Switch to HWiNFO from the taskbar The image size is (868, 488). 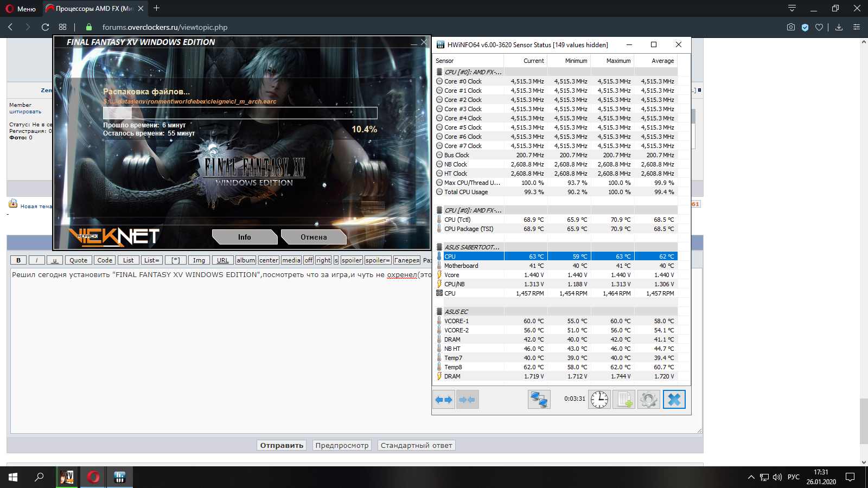(119, 477)
